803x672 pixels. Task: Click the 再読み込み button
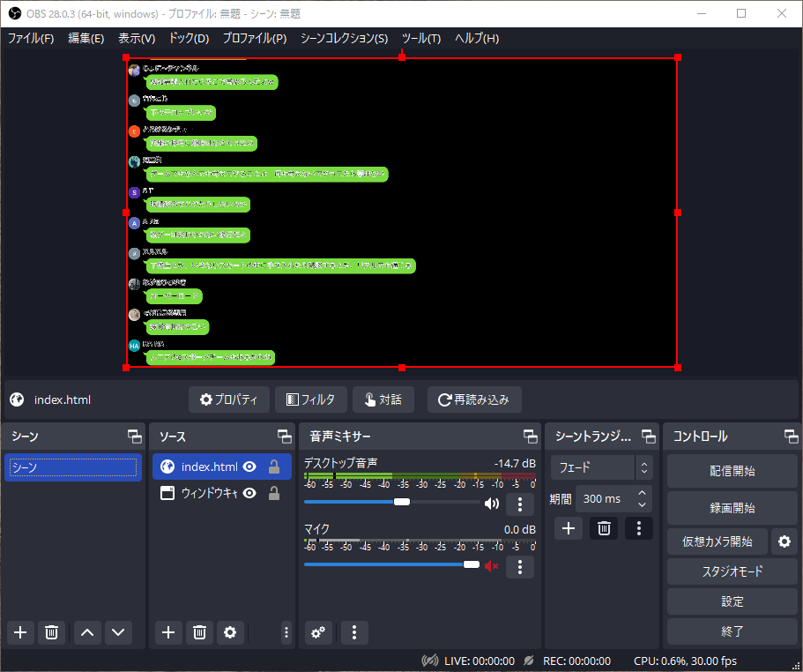(x=474, y=399)
